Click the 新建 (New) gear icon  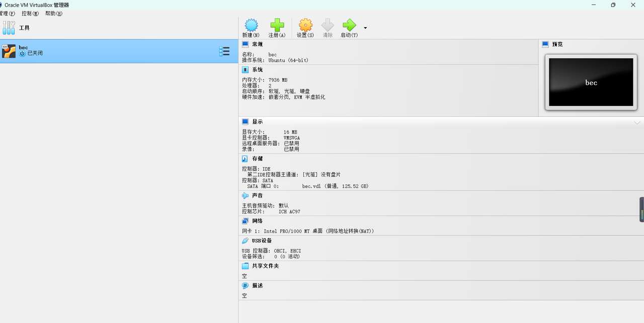[x=251, y=25]
